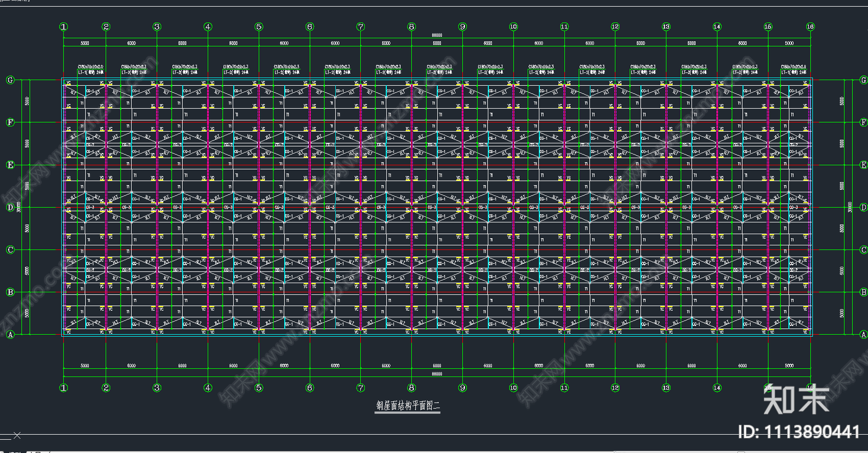Pick axis bubble 1 below the plan
Image resolution: width=868 pixels, height=453 pixels.
click(63, 388)
